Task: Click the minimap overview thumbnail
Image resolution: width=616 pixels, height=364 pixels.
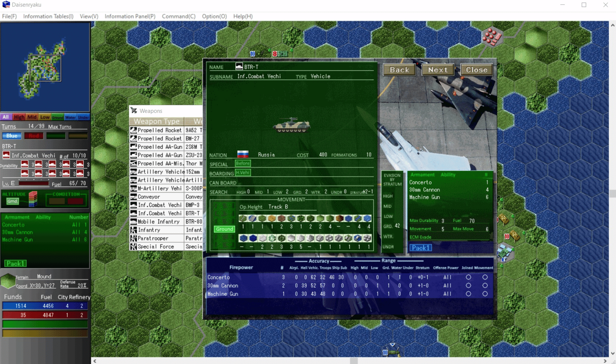Action: tap(45, 67)
